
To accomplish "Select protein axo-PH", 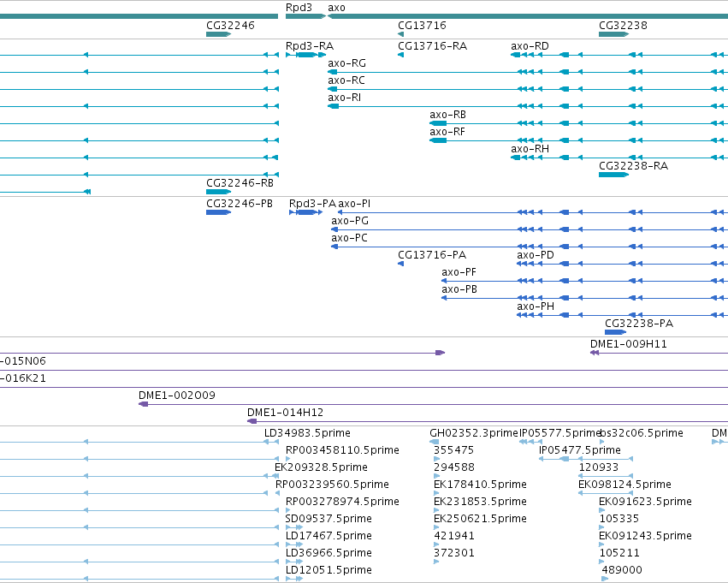I will (536, 306).
